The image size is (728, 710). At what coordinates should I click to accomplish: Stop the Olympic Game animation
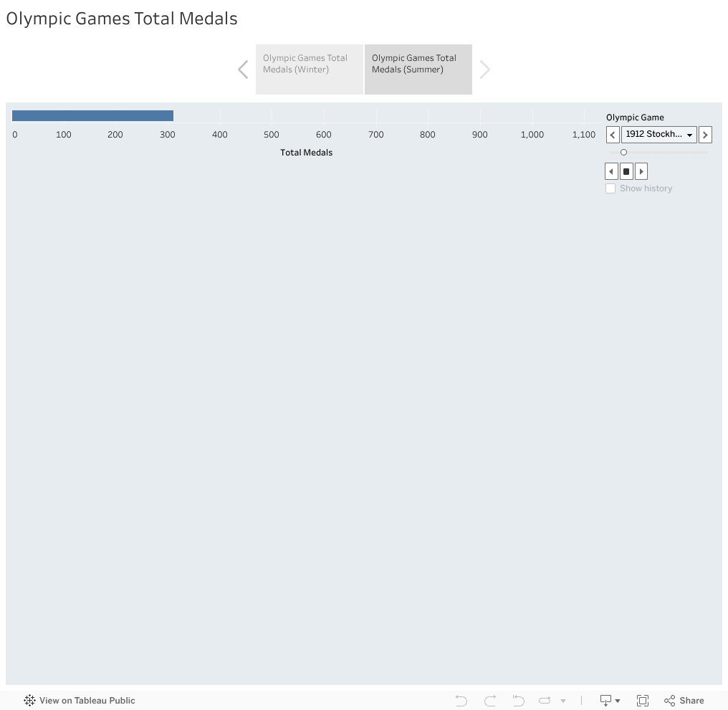626,171
